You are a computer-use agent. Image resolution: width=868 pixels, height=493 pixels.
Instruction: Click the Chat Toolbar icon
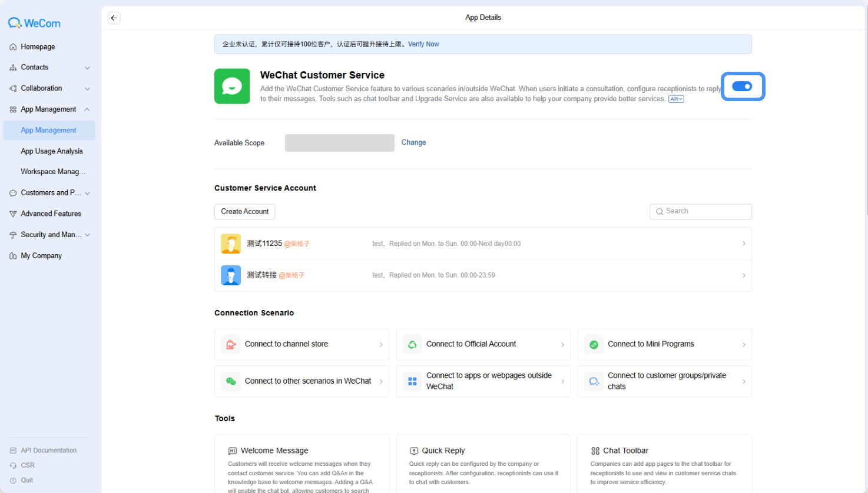[x=595, y=451]
